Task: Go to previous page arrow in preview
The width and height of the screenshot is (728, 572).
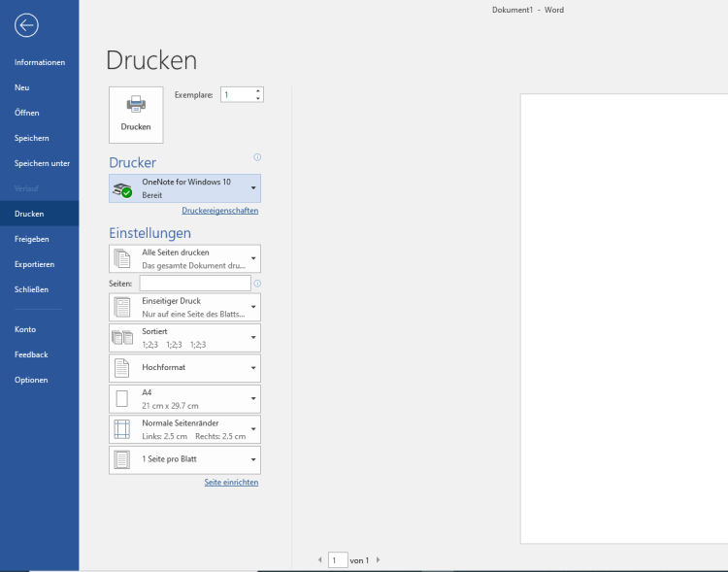Action: (320, 560)
